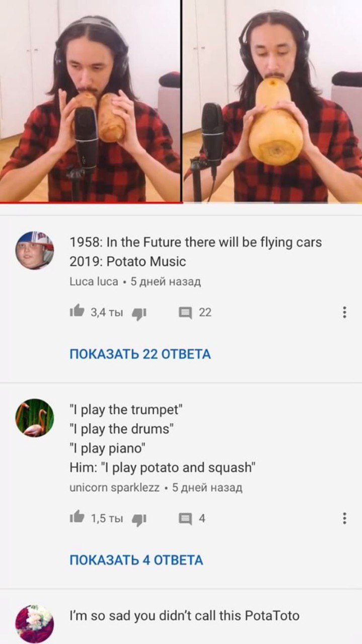
Task: Open replies icon showing 22
Action: [186, 313]
